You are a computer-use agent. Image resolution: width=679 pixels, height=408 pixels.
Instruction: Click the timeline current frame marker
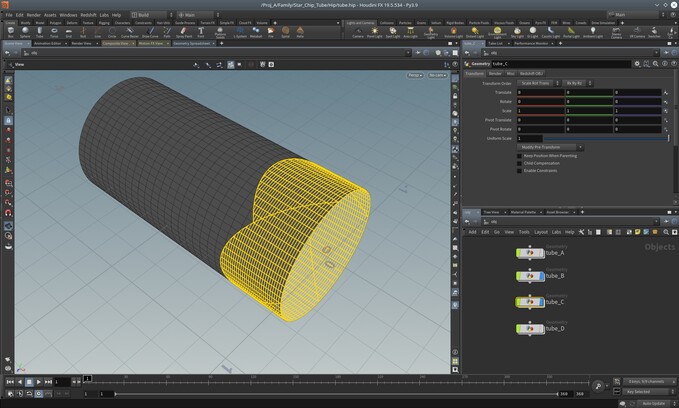87,379
